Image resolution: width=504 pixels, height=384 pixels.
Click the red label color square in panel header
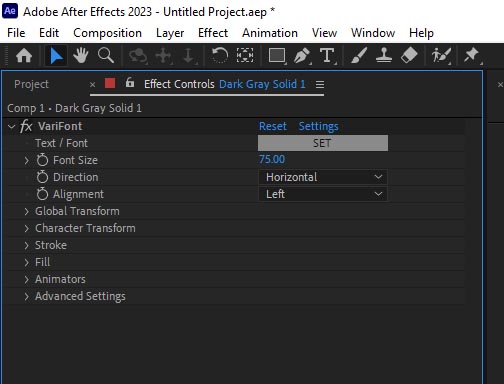click(x=110, y=83)
